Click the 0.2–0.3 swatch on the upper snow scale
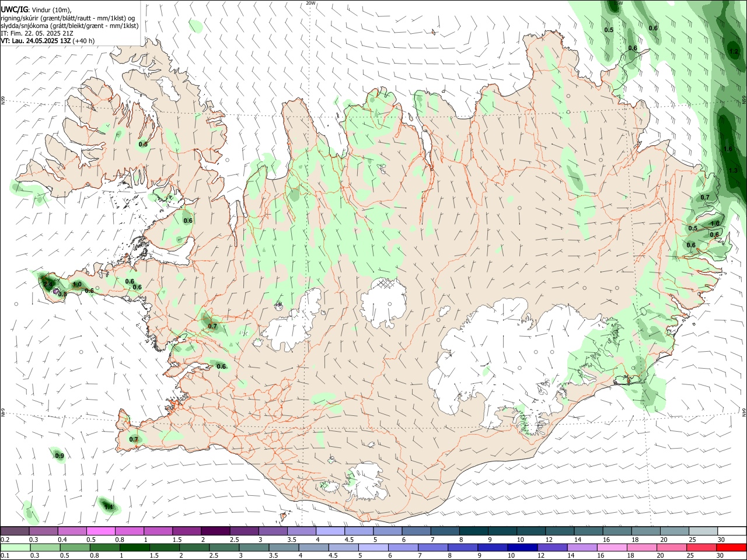The height and width of the screenshot is (560, 747). tap(15, 531)
